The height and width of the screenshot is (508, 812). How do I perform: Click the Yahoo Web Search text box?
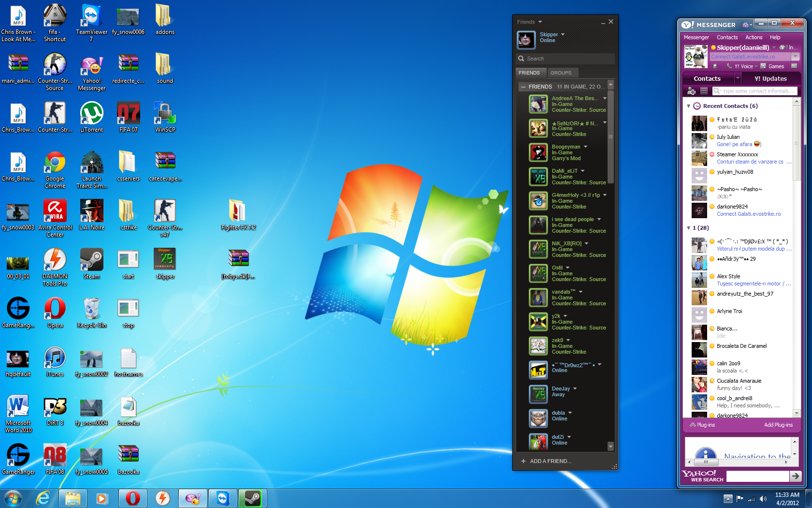[757, 476]
